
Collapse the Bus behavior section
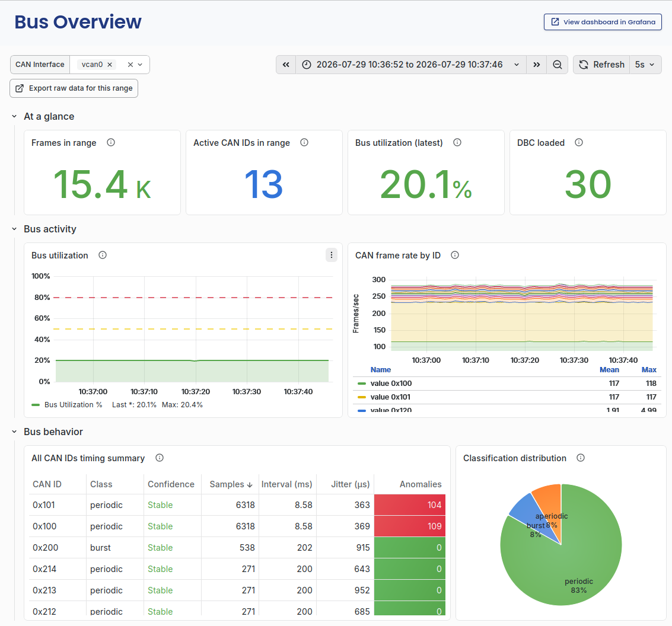[14, 432]
